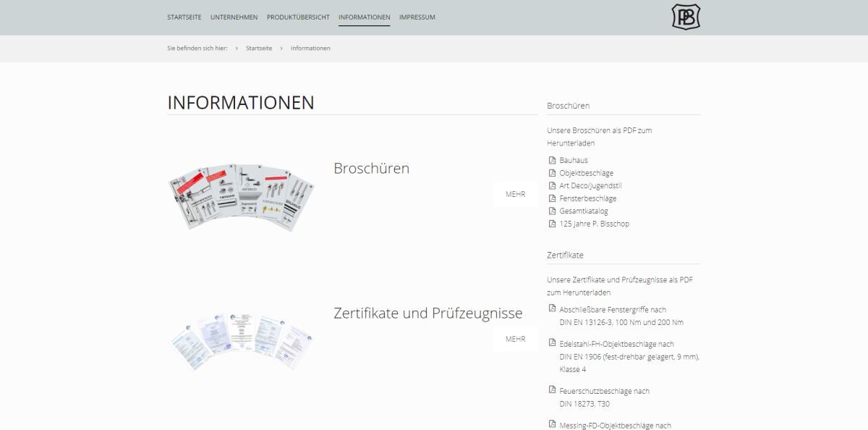The width and height of the screenshot is (868, 430).
Task: Go to Startseite in breadcrumb
Action: (x=259, y=48)
